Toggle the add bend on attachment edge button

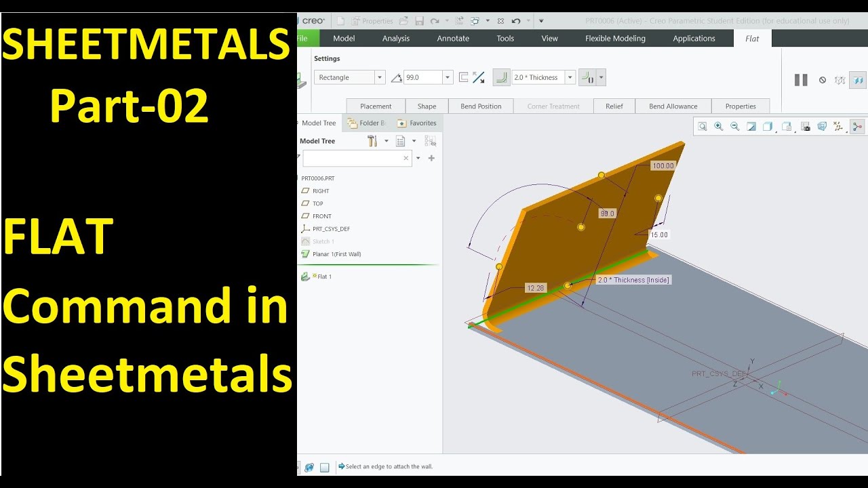501,77
